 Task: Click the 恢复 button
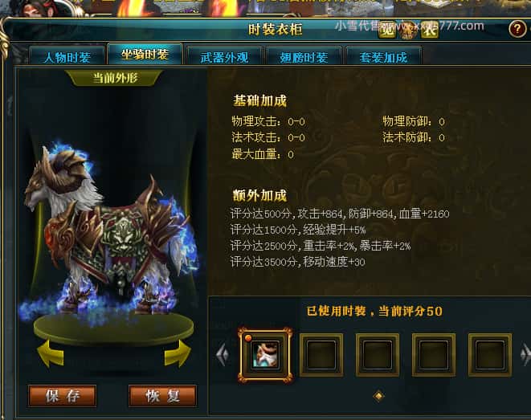[162, 396]
